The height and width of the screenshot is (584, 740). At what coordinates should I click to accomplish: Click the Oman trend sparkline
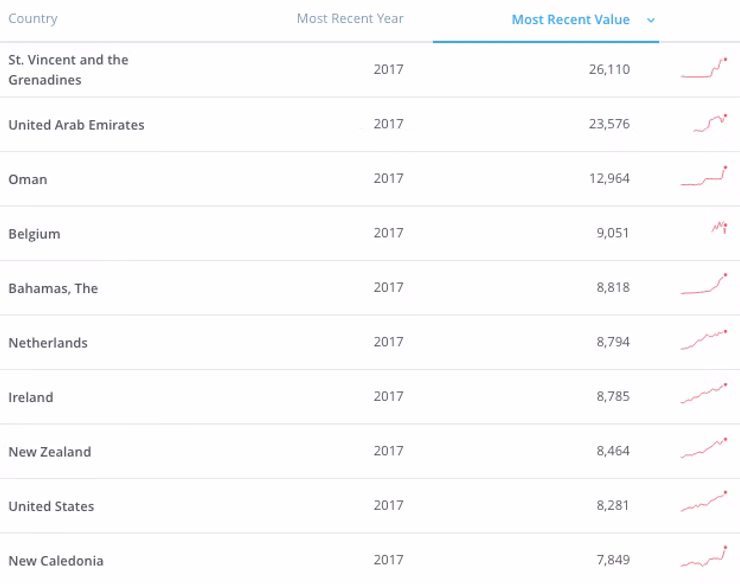point(704,176)
